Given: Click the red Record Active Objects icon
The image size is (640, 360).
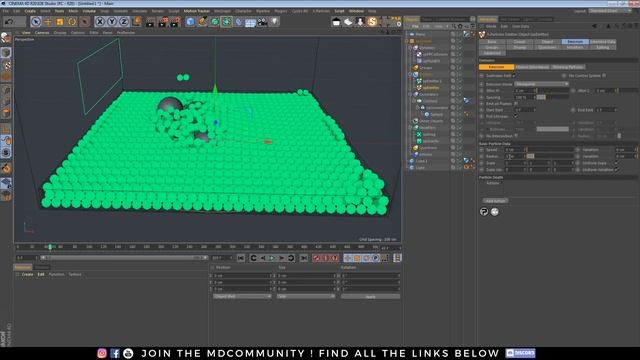Looking at the screenshot, I should [x=316, y=258].
